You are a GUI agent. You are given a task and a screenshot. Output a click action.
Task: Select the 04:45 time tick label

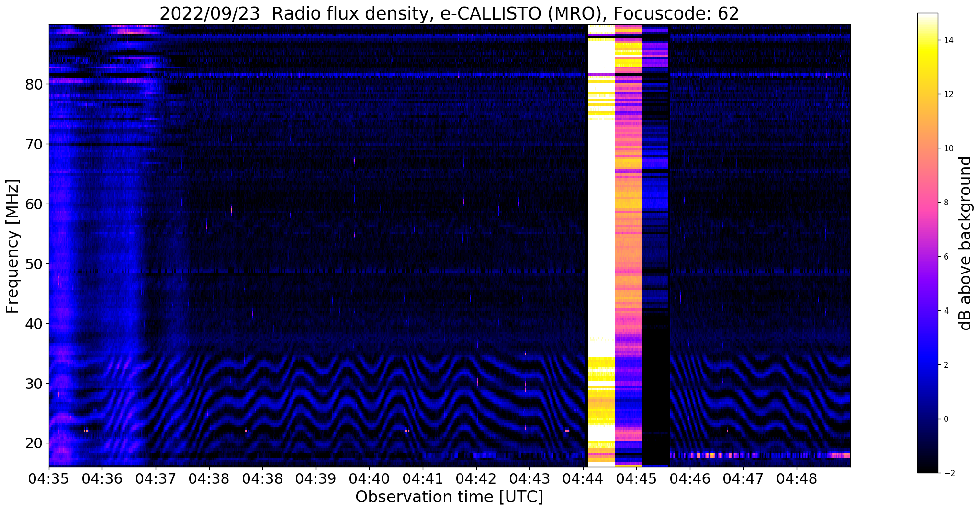click(x=636, y=478)
